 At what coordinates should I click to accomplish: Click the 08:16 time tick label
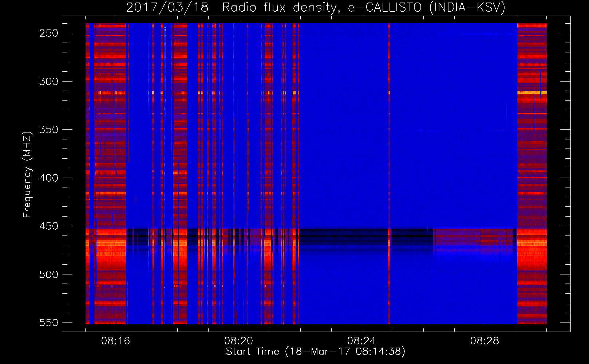116,341
